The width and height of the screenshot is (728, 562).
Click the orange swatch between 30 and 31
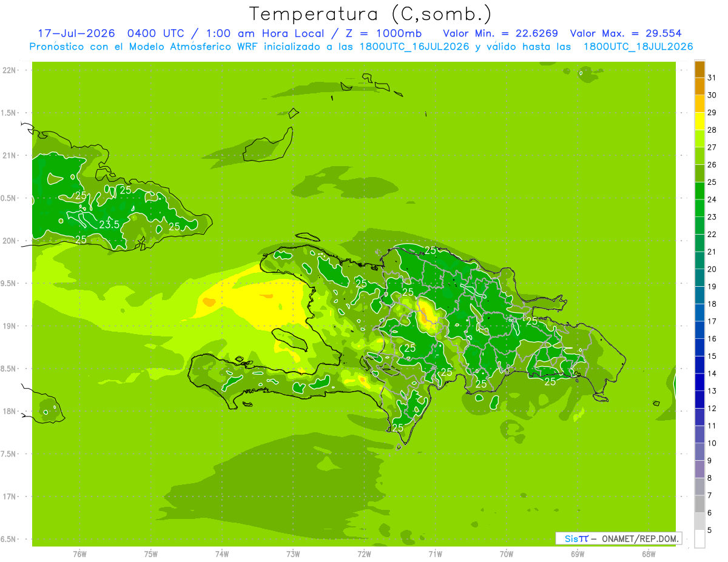click(699, 86)
